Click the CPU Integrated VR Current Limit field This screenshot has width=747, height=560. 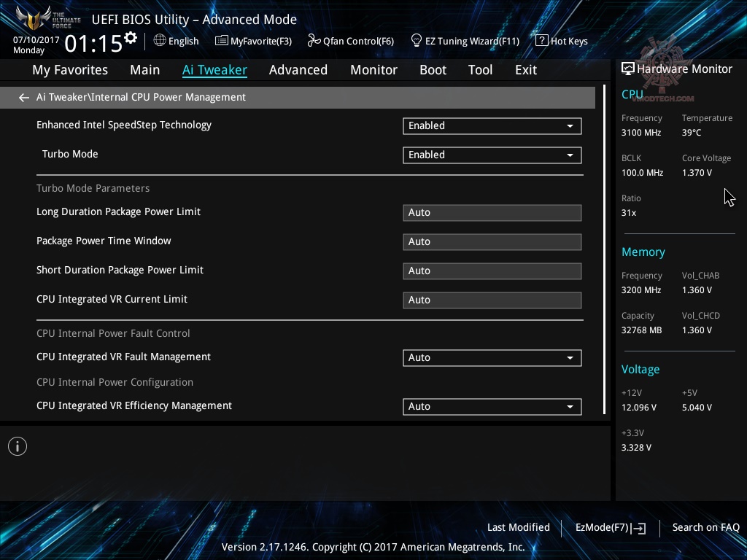click(x=492, y=300)
